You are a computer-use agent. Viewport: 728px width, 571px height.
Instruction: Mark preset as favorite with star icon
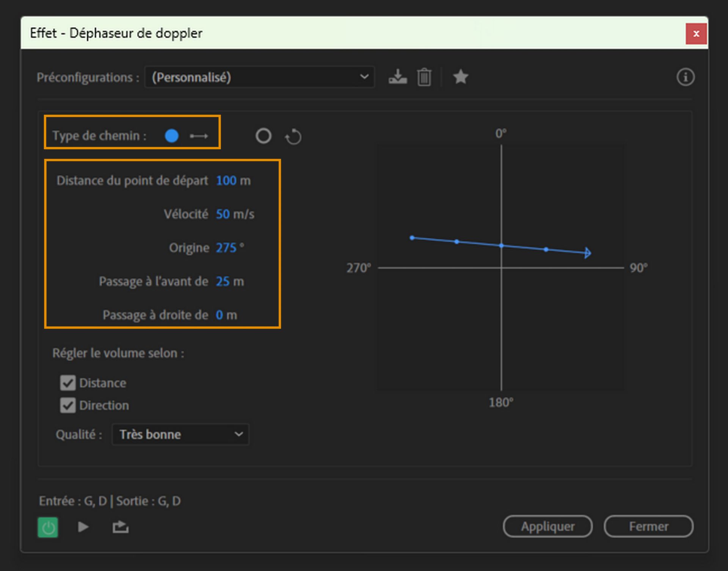[x=460, y=77]
